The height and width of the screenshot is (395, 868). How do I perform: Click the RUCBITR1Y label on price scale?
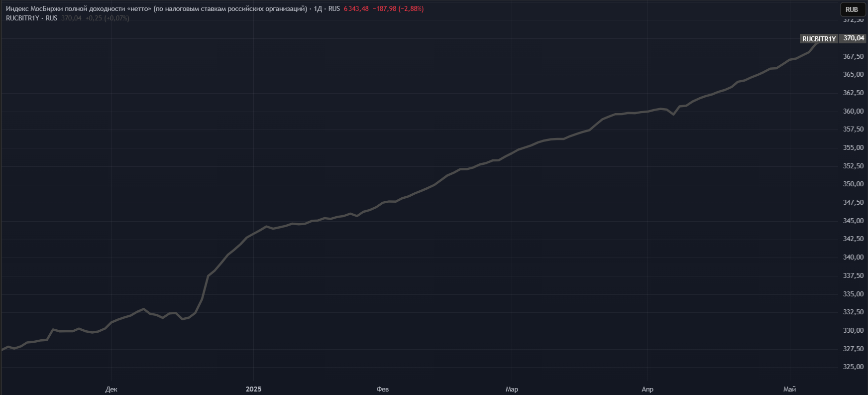819,39
